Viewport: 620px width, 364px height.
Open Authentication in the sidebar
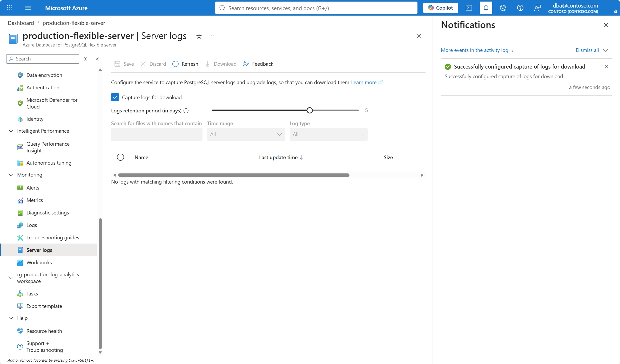click(x=43, y=87)
